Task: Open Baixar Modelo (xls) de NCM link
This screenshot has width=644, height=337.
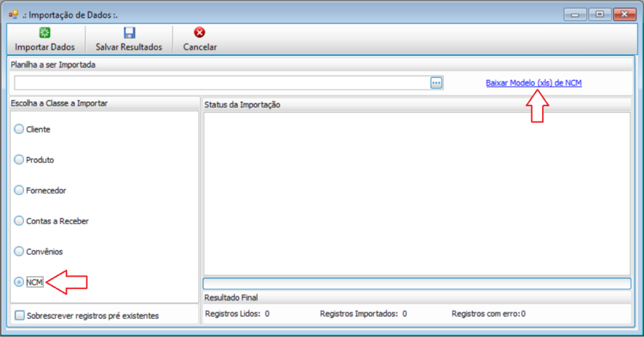Action: 533,83
